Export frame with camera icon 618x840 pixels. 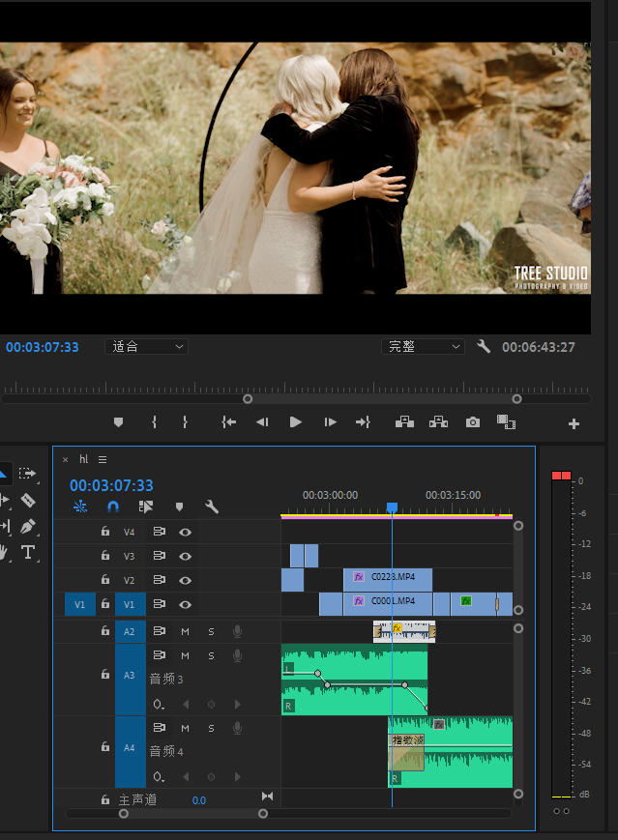coord(473,422)
